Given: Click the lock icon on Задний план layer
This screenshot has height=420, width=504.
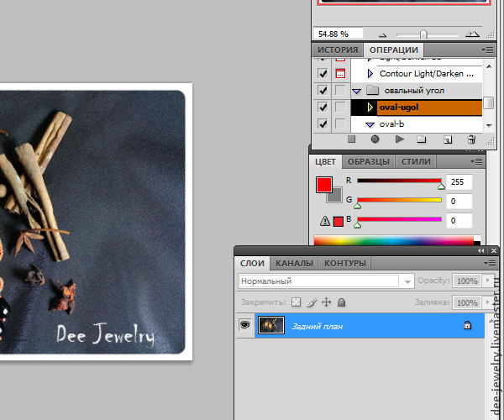Looking at the screenshot, I should pyautogui.click(x=467, y=325).
